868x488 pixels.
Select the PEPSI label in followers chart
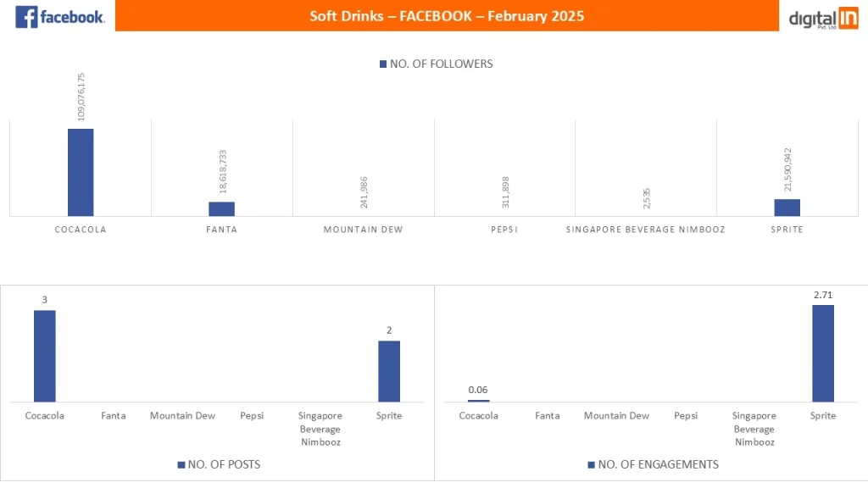(504, 230)
